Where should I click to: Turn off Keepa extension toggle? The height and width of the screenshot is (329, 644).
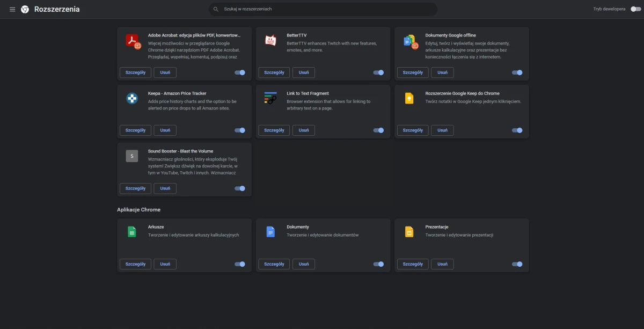click(240, 130)
